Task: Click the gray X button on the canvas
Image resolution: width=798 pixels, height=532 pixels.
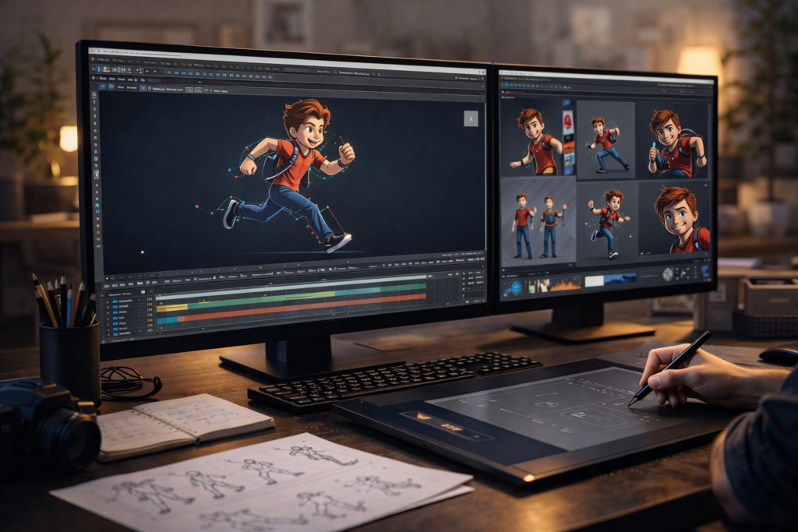Action: tap(471, 118)
